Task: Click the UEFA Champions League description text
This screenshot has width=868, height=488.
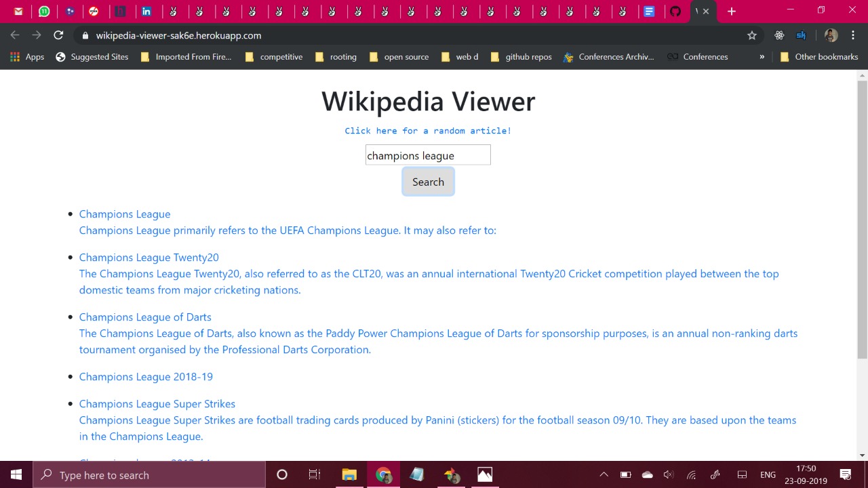Action: [288, 230]
